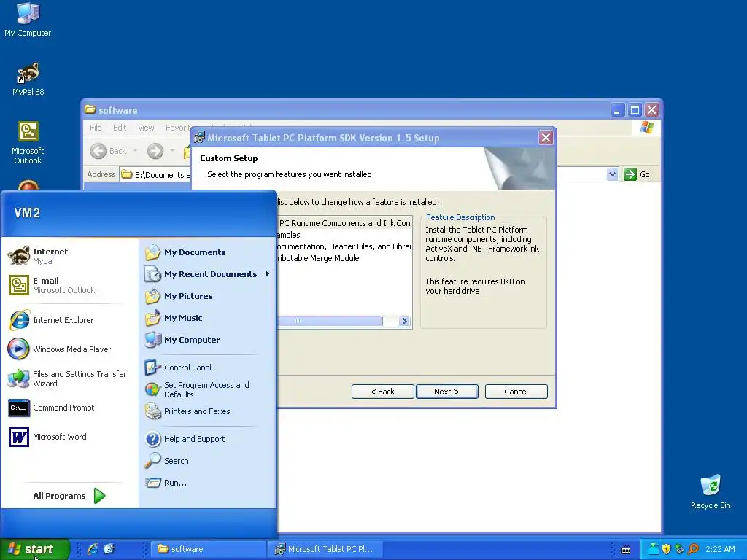The width and height of the screenshot is (747, 560).
Task: Select the Header Files and Librar feature row
Action: click(344, 246)
